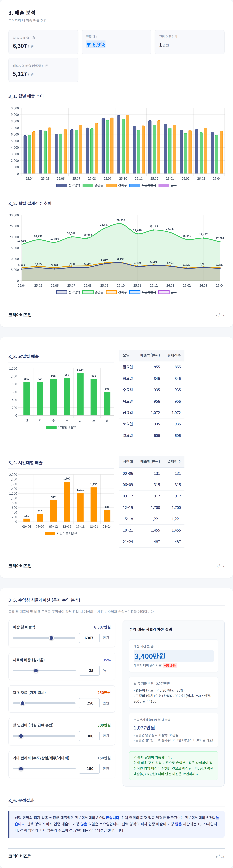233x868 pixels.
Task: Click the Sunday bar labeled 606
Action: (107, 403)
